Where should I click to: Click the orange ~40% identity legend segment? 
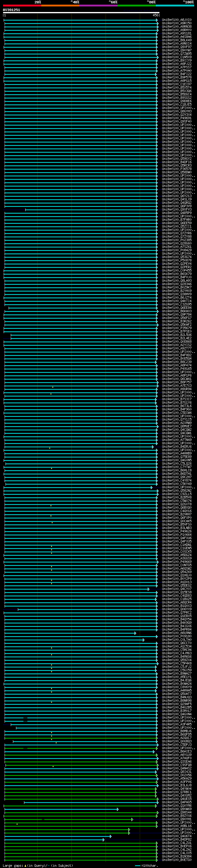[x=60, y=6]
